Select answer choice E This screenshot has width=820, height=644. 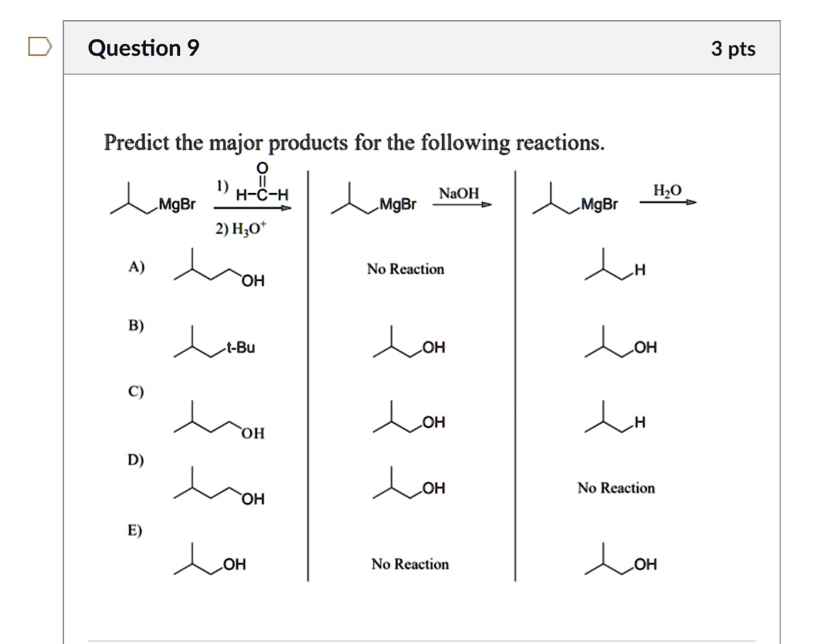[x=135, y=530]
